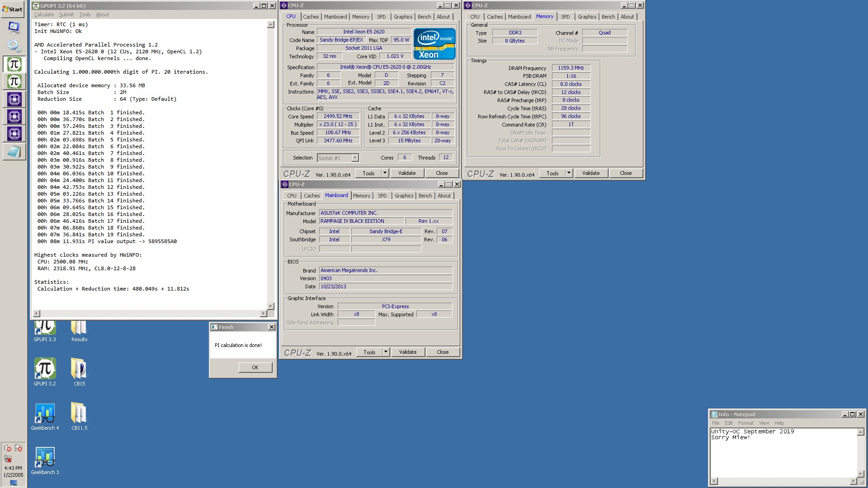Click Close button in Memory CPU-Z window
This screenshot has height=488, width=868.
point(626,173)
